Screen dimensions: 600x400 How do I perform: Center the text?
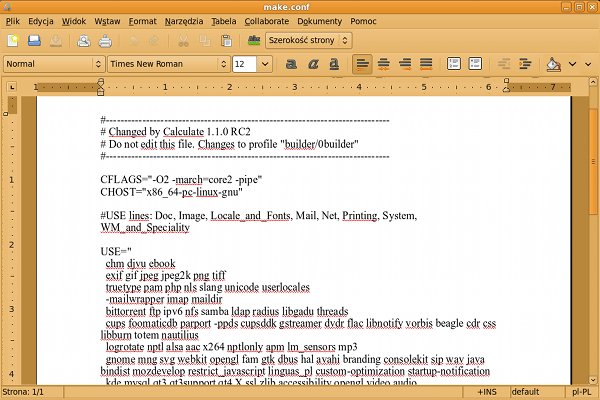(x=383, y=64)
